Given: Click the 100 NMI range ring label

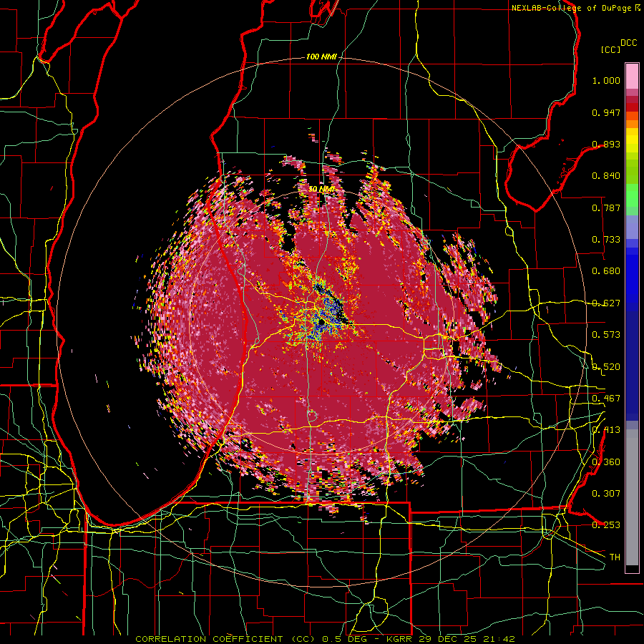Looking at the screenshot, I should pos(321,57).
